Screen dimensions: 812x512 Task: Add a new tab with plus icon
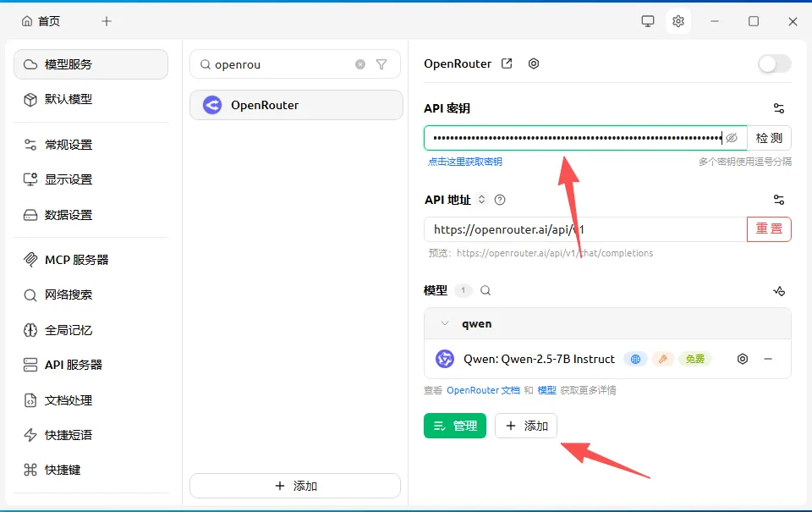107,21
